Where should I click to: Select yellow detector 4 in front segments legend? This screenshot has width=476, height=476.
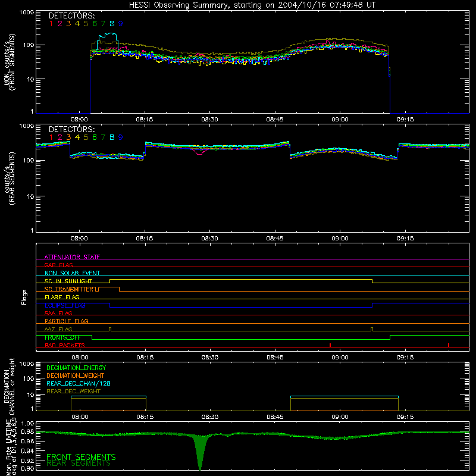tap(77, 24)
